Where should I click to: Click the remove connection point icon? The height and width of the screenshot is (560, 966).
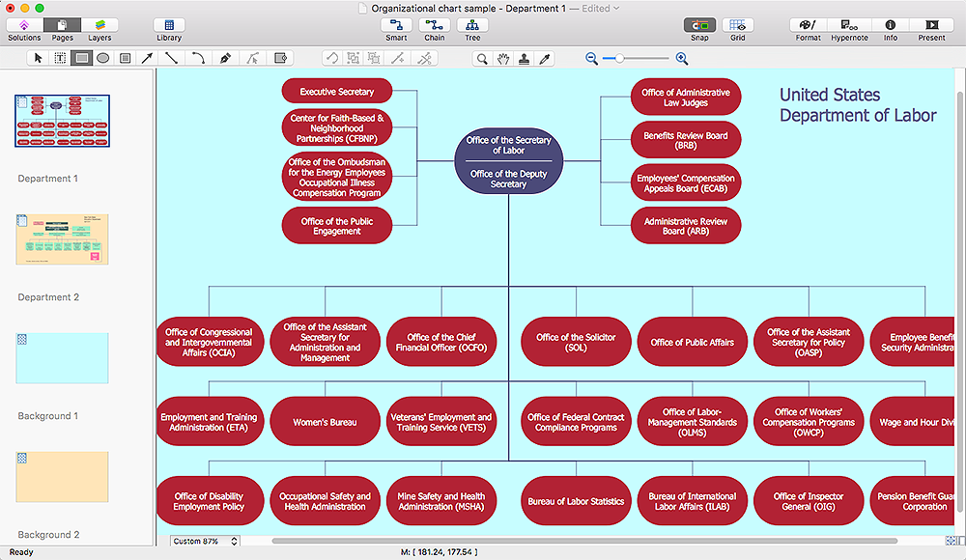(x=424, y=59)
